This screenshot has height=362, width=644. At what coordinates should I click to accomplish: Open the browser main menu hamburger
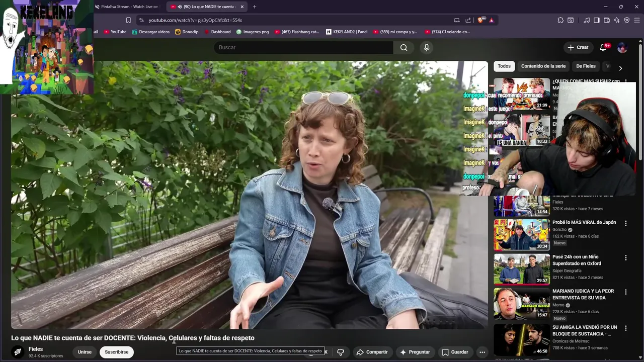coord(637,20)
